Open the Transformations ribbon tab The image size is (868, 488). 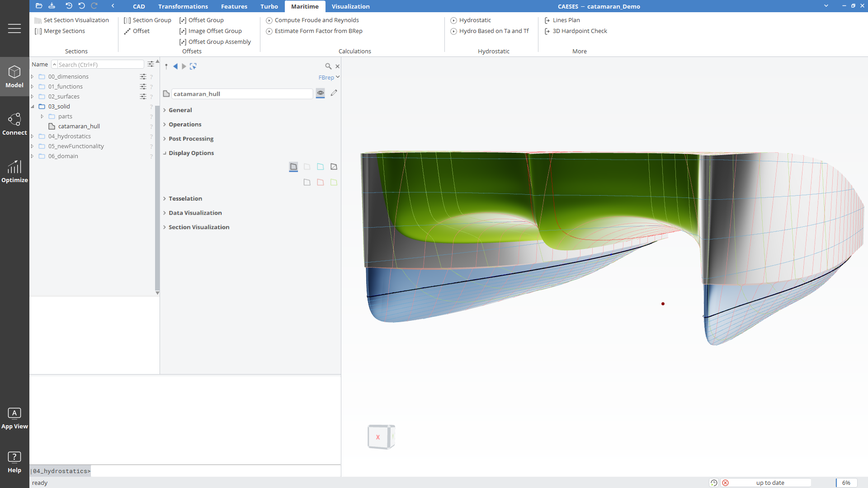(183, 6)
